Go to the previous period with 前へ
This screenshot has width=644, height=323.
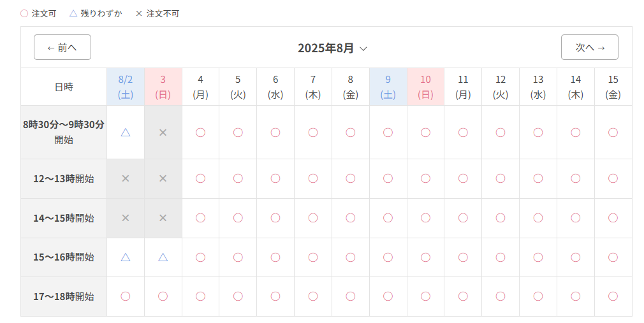coord(62,47)
